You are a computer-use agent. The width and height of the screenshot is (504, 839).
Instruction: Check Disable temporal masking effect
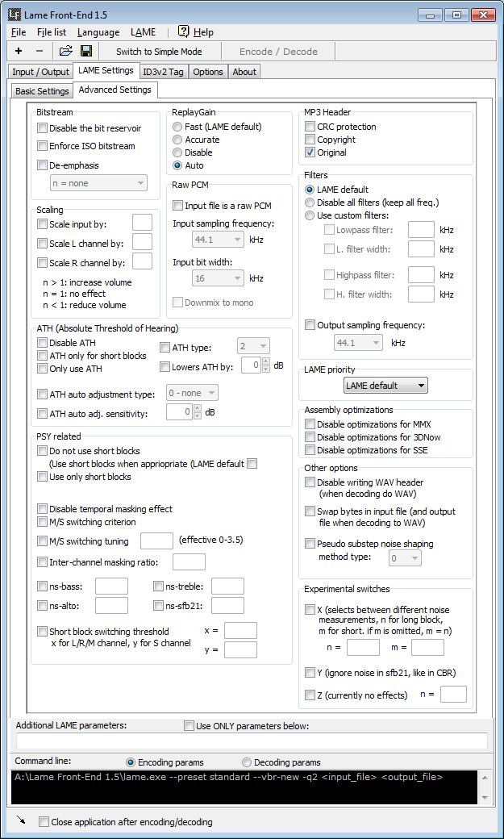click(x=42, y=508)
